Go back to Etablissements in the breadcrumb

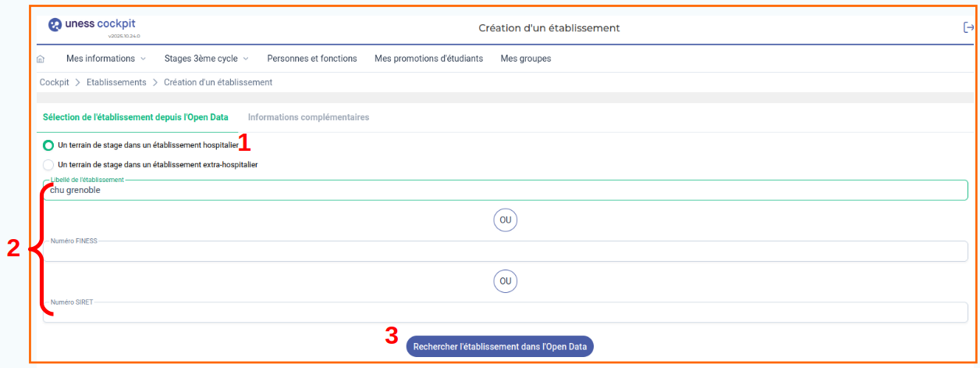[x=116, y=82]
